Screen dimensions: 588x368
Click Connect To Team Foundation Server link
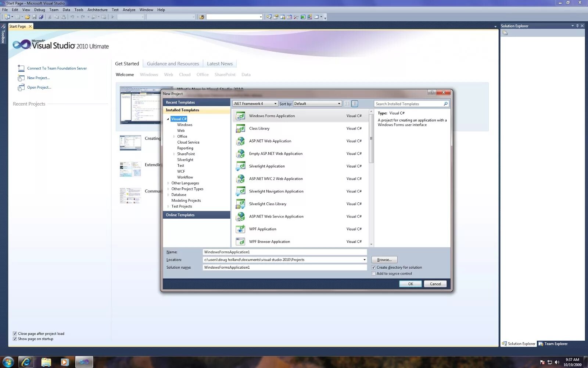[57, 68]
